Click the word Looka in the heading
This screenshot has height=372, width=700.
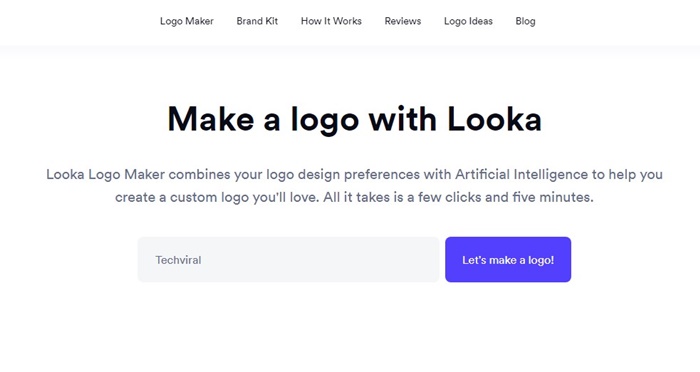(x=495, y=119)
